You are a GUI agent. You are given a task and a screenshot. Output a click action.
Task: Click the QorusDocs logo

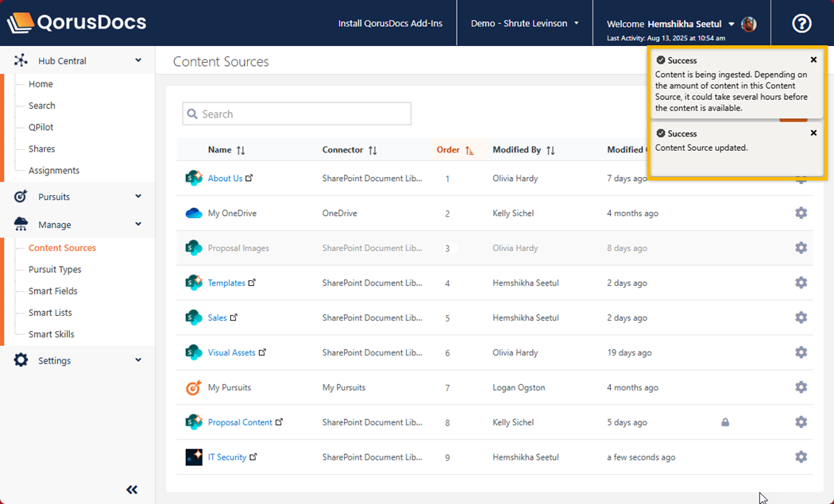tap(77, 22)
